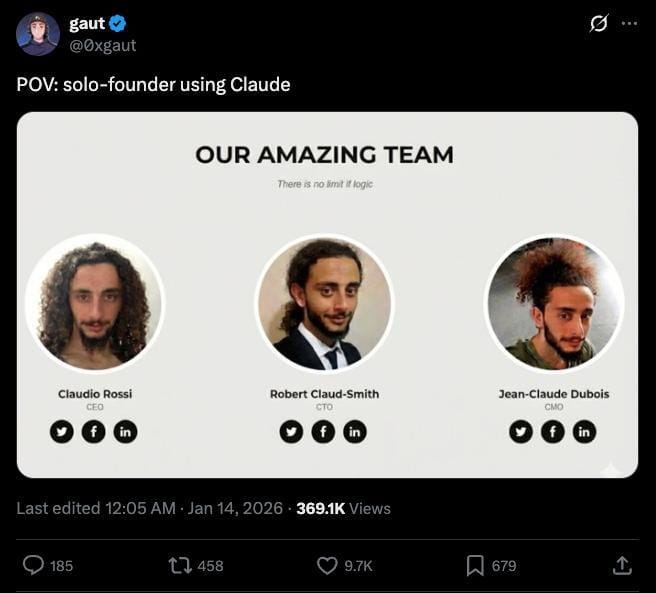Bookmark the post with the 679 icon
656x593 pixels.
coord(475,566)
